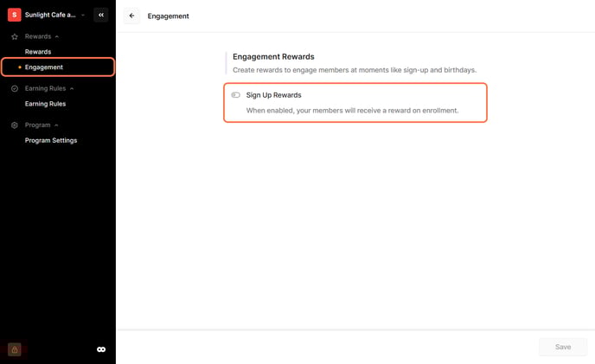
Task: Click the back arrow next to Engagement
Action: click(x=131, y=16)
